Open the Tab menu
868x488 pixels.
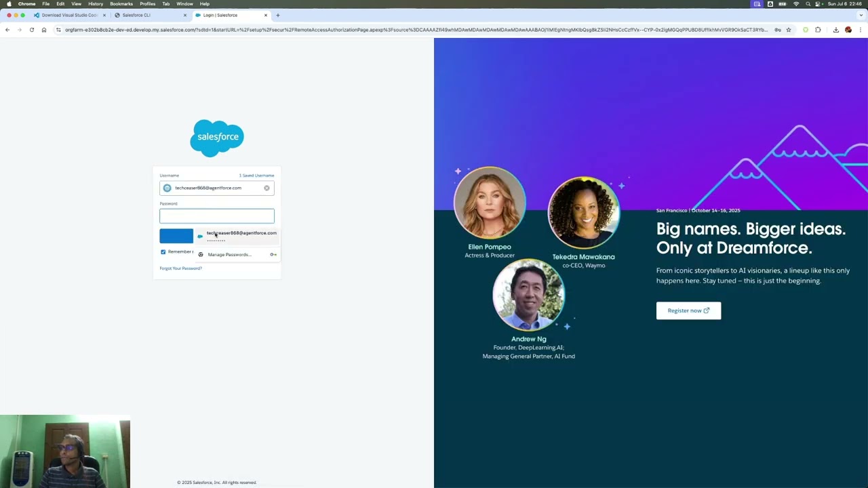pyautogui.click(x=165, y=4)
